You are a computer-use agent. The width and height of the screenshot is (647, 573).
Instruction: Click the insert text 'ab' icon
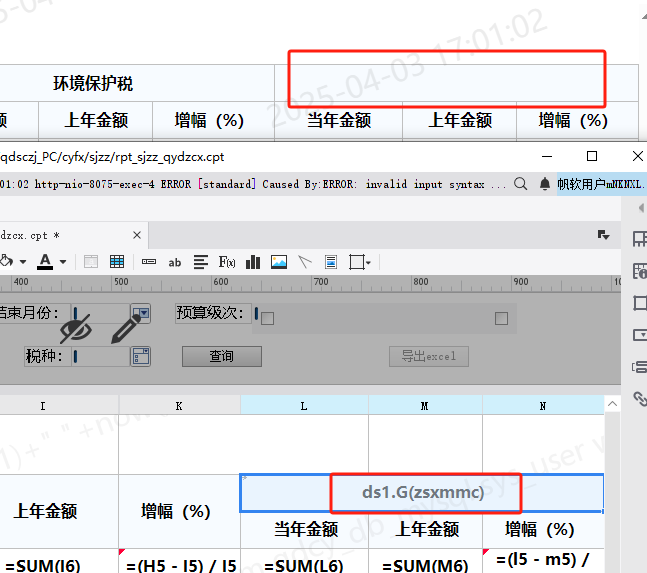click(174, 262)
